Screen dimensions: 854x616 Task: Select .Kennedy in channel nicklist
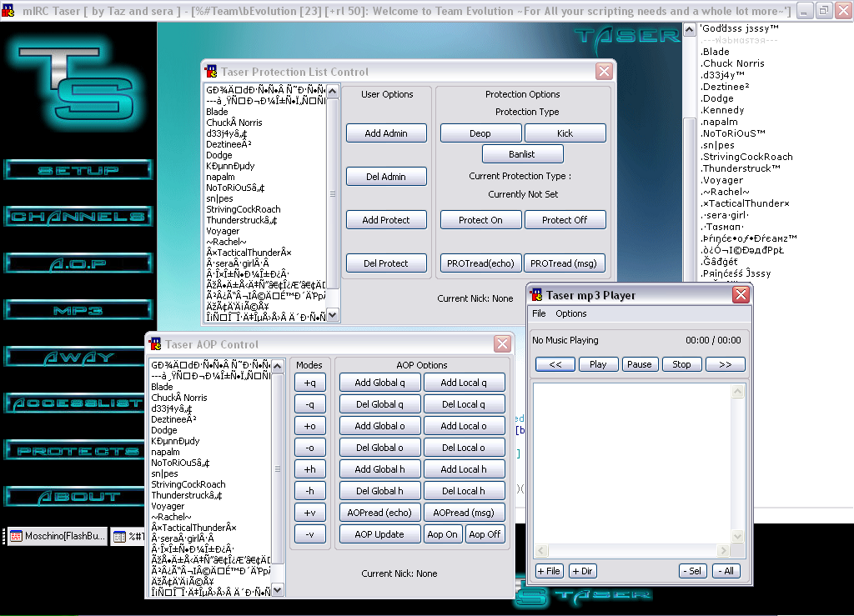722,111
